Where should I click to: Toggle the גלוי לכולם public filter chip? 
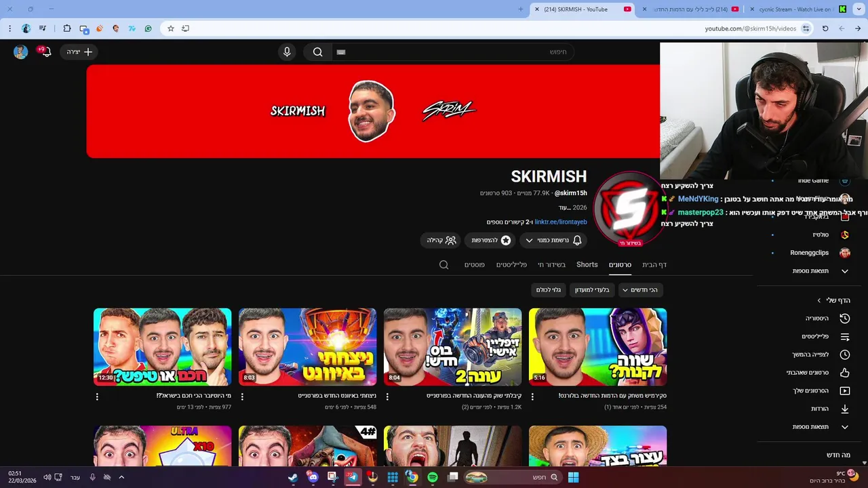549,290
